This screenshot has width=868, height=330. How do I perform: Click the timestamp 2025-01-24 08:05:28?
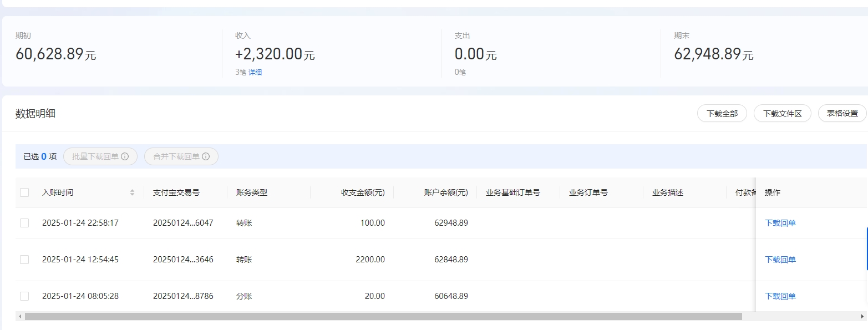click(80, 296)
